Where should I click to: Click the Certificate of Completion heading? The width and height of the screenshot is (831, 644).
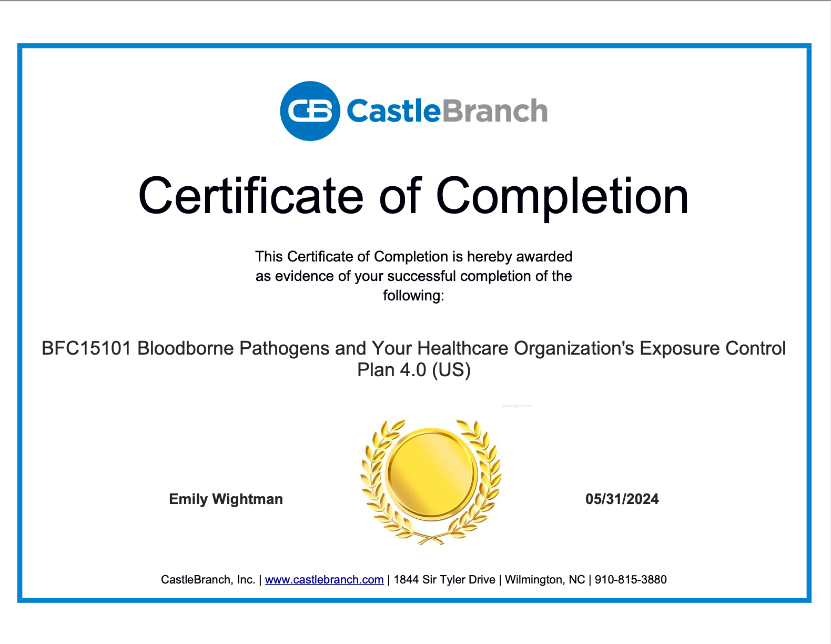point(413,196)
